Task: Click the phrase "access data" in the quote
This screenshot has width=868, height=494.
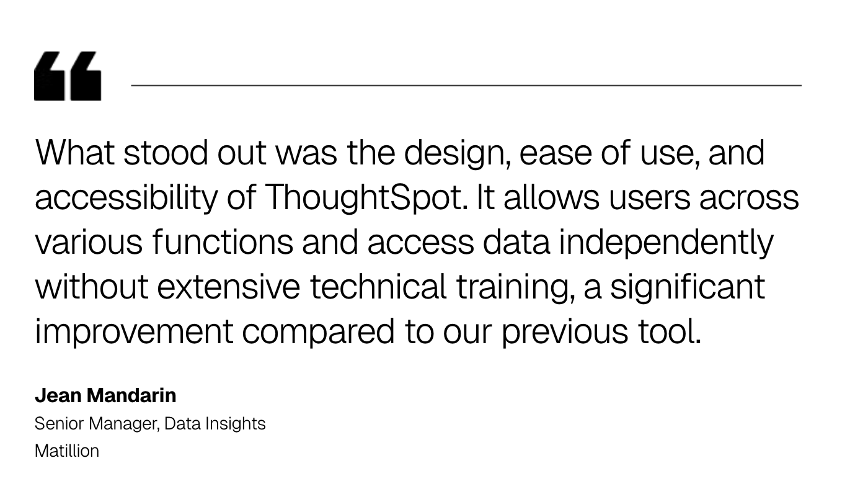Action: pyautogui.click(x=458, y=242)
